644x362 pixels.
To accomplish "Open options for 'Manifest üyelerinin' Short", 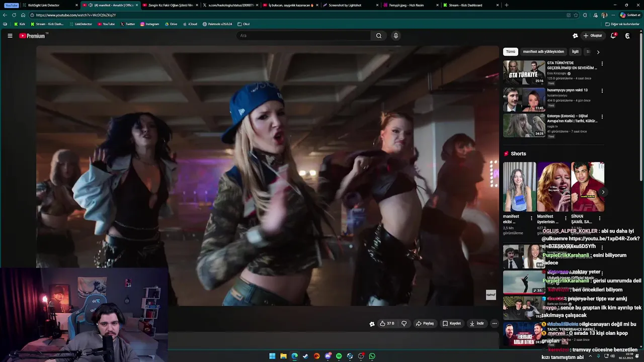I will (566, 219).
